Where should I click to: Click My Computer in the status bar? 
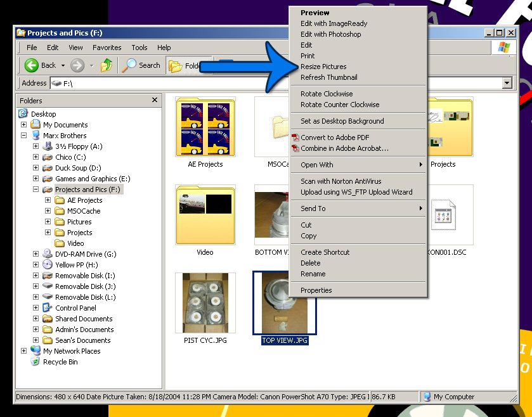(x=453, y=397)
